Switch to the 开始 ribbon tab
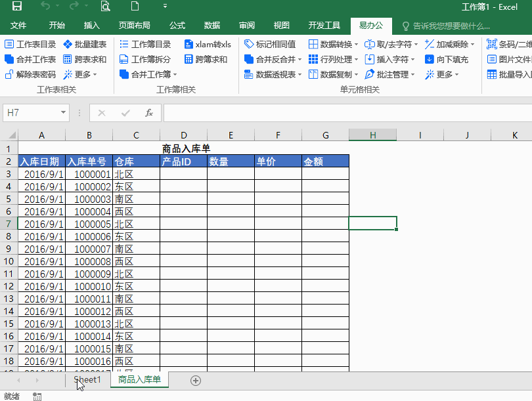The width and height of the screenshot is (532, 401). pos(56,26)
